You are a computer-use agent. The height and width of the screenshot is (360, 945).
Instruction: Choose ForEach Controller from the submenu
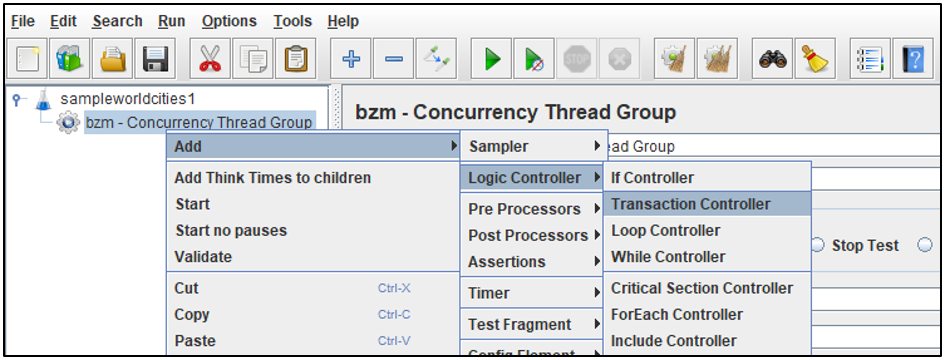708,314
